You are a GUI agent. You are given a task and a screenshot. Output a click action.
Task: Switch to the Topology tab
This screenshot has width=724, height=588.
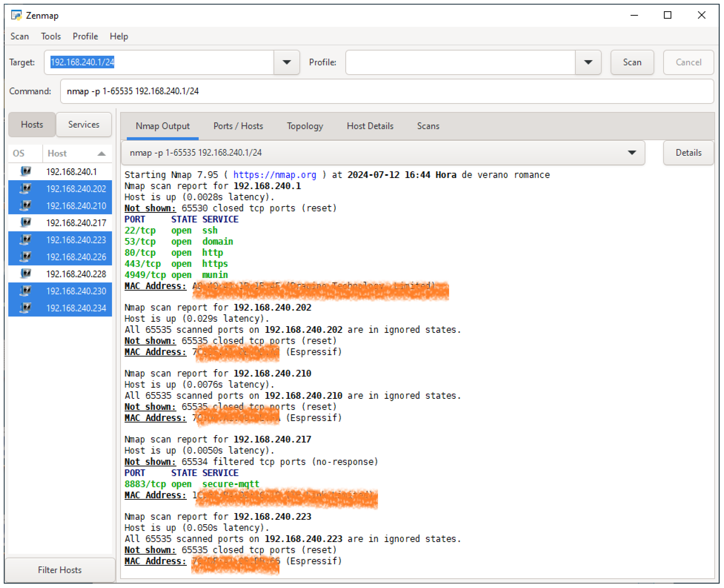[x=305, y=126]
